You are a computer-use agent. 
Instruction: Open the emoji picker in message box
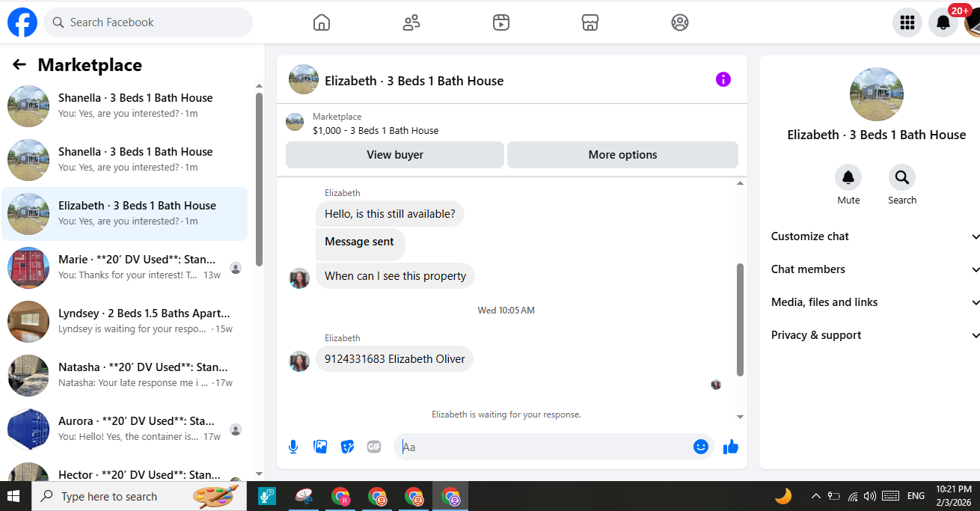[701, 447]
